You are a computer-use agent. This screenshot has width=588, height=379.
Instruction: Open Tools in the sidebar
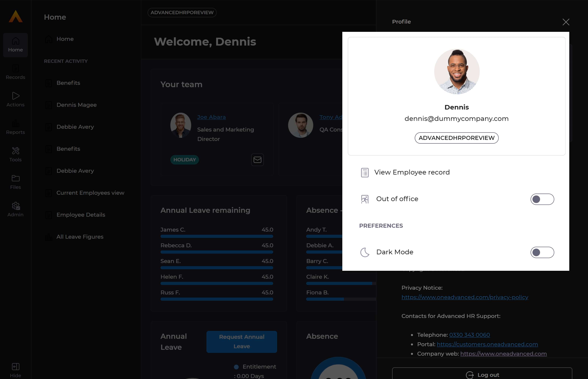coord(16,154)
